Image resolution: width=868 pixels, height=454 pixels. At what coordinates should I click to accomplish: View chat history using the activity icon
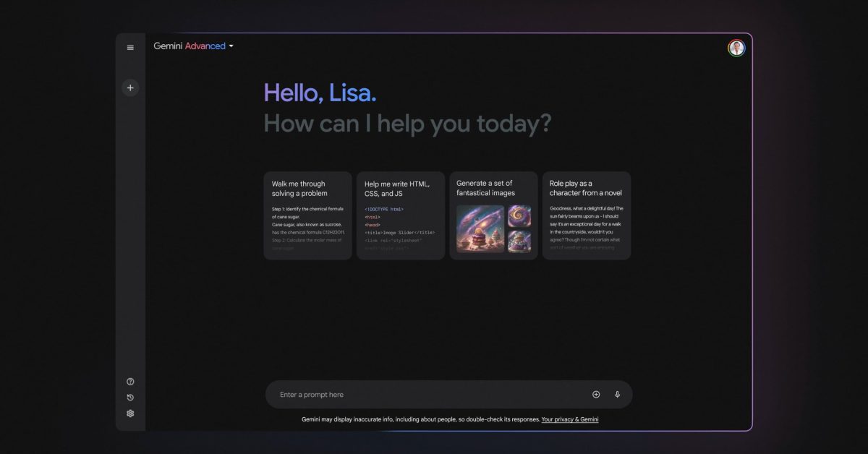point(130,397)
